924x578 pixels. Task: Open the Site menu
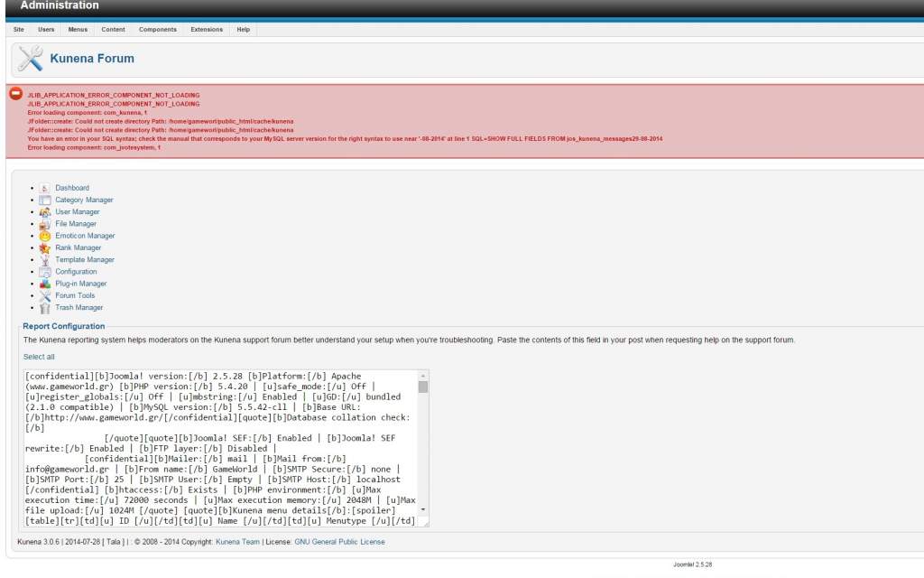[19, 30]
